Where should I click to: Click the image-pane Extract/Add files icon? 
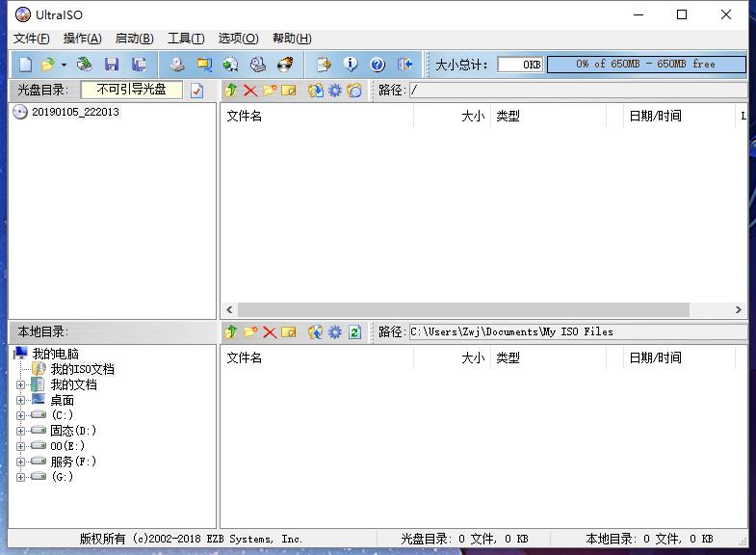pyautogui.click(x=315, y=91)
